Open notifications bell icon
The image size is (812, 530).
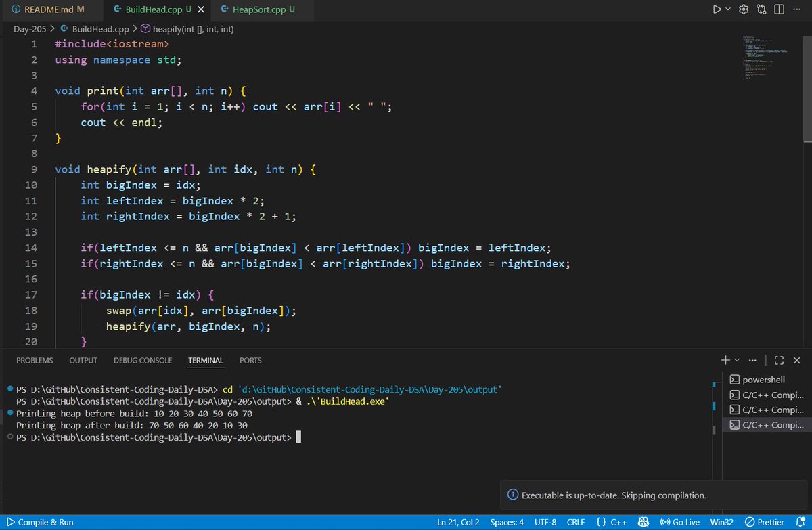[799, 523]
